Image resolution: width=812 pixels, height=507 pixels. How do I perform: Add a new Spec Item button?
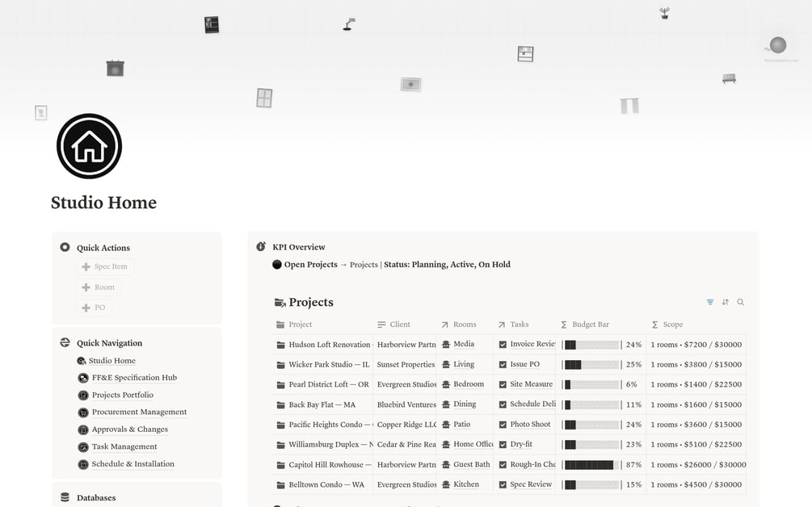[x=105, y=266]
